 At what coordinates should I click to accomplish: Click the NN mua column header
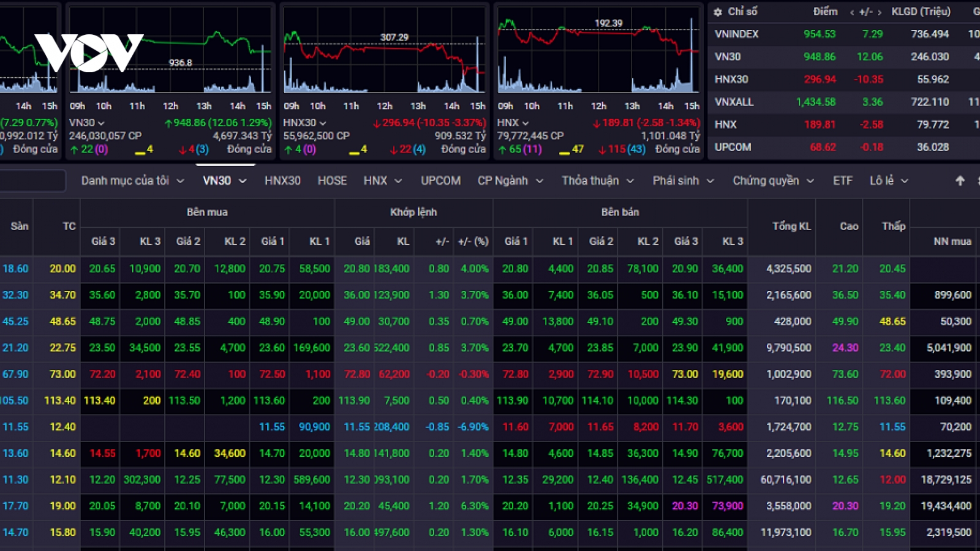(952, 241)
